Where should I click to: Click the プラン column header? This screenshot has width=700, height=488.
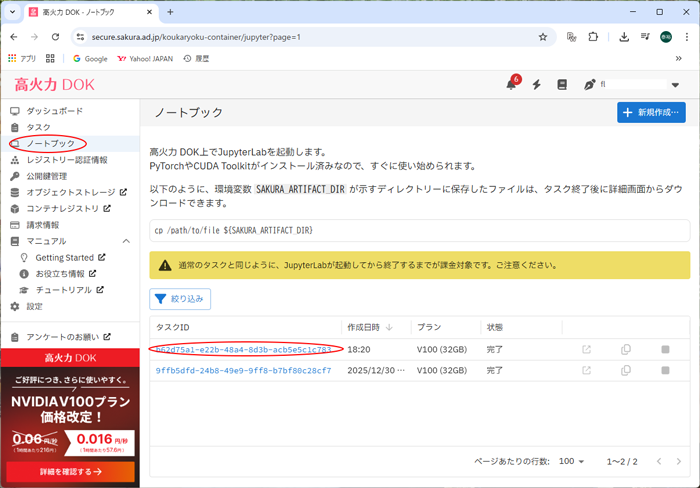pyautogui.click(x=429, y=327)
